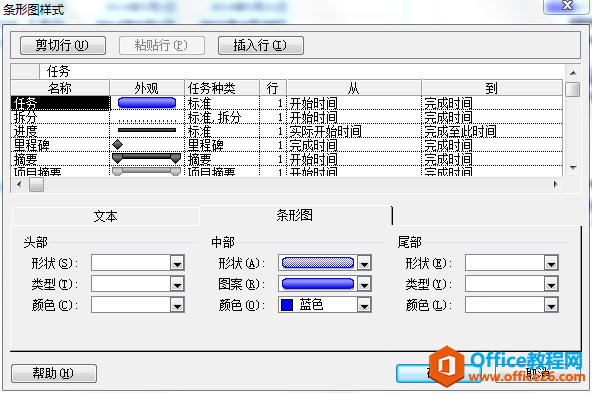Open the head shape (形状 S) dropdown

click(x=177, y=263)
